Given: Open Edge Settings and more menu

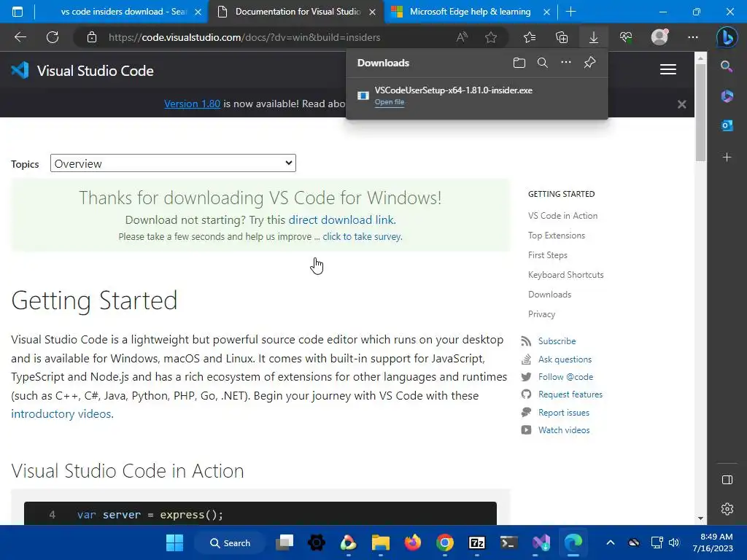Looking at the screenshot, I should coord(693,37).
